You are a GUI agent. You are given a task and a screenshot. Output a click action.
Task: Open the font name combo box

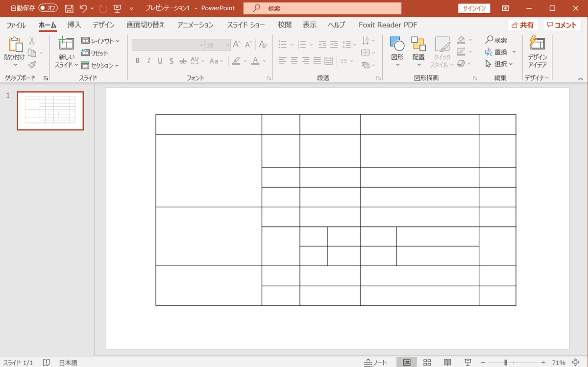coord(168,45)
